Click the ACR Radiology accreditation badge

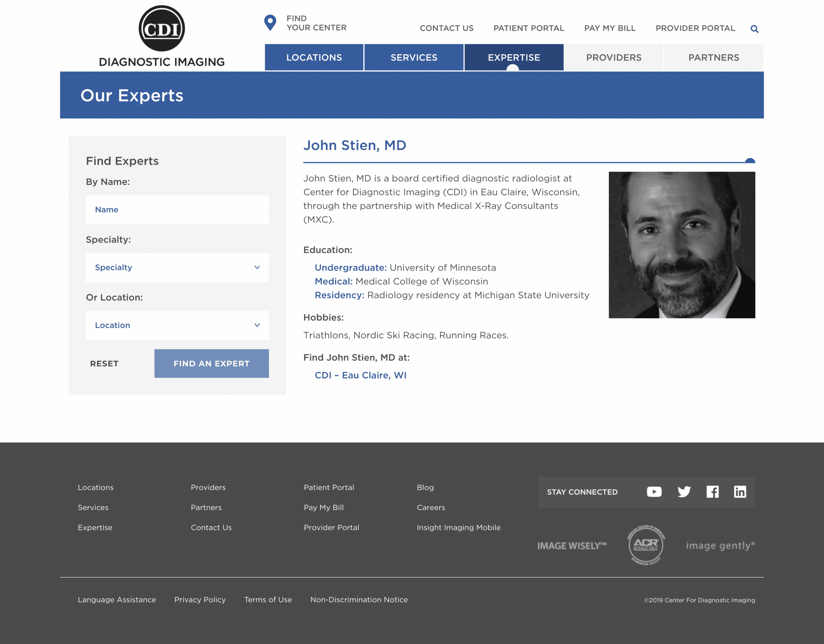tap(646, 545)
